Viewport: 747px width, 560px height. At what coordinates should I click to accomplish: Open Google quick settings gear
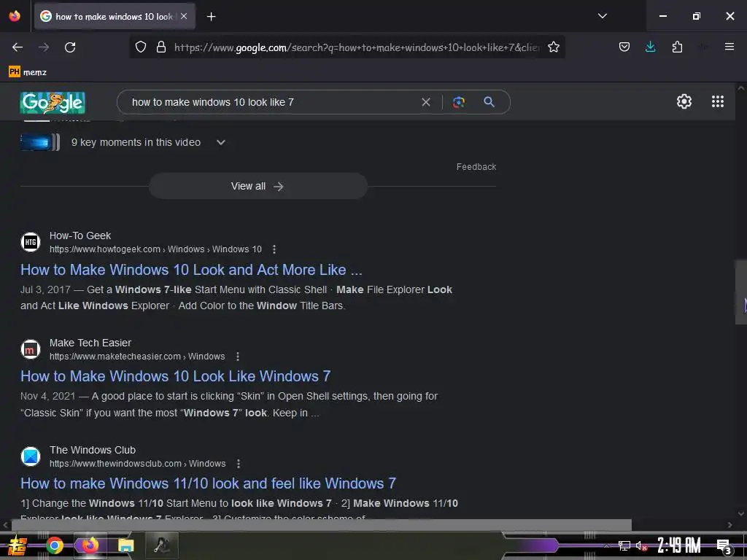click(684, 101)
